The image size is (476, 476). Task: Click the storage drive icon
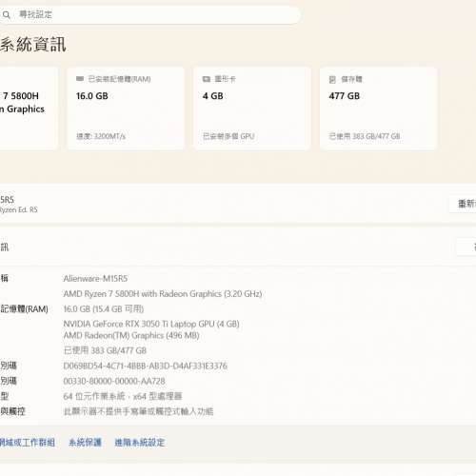pos(332,79)
